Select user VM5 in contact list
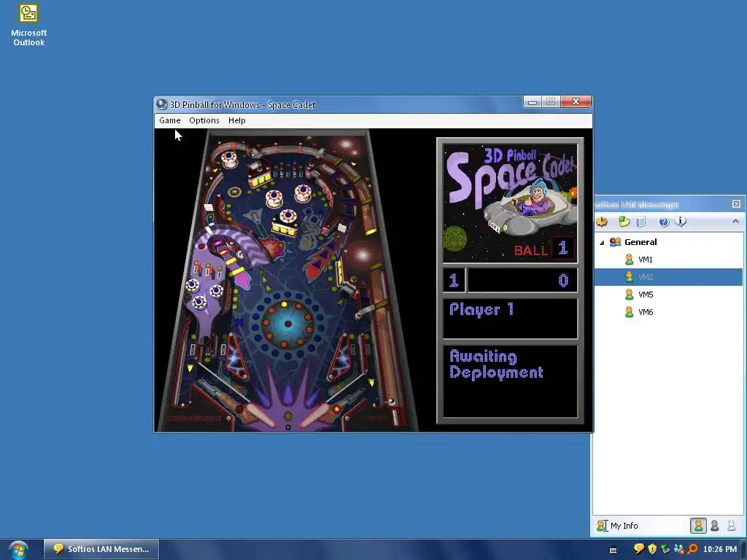The width and height of the screenshot is (747, 560). click(668, 295)
